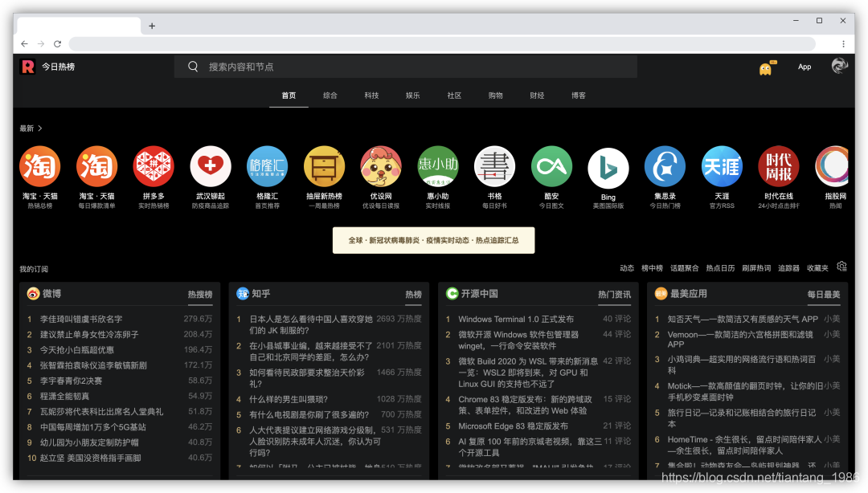
Task: Open the user avatar icon
Action: (x=839, y=66)
